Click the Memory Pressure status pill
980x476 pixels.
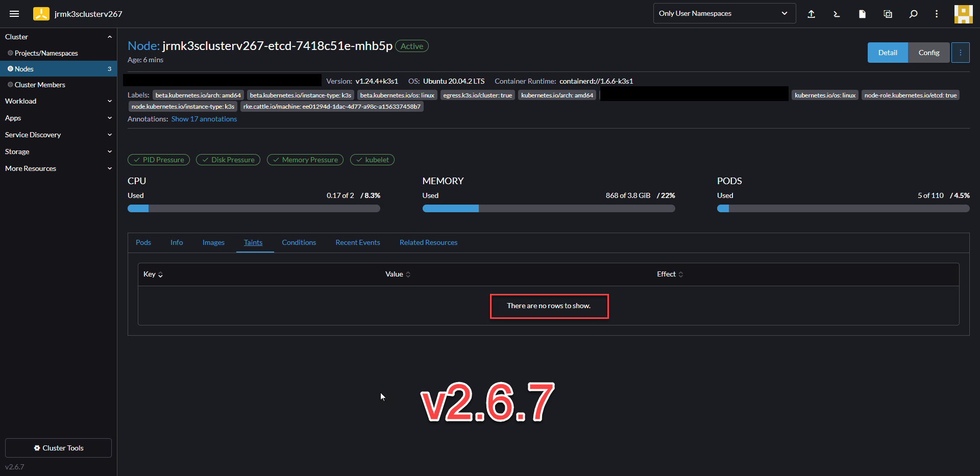click(x=305, y=159)
